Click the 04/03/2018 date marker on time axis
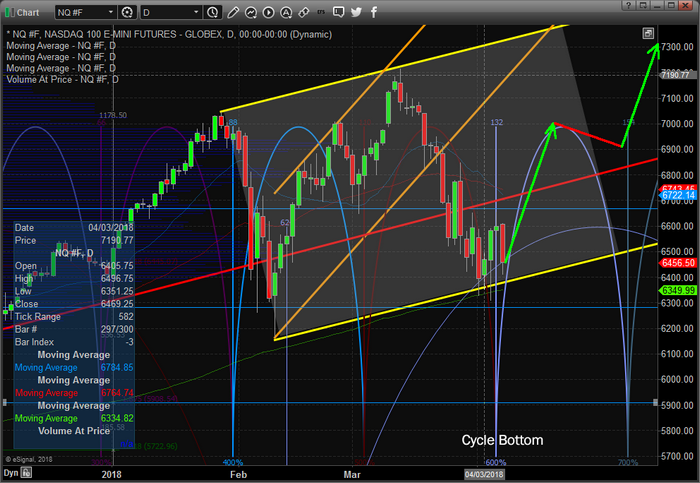 coord(484,474)
